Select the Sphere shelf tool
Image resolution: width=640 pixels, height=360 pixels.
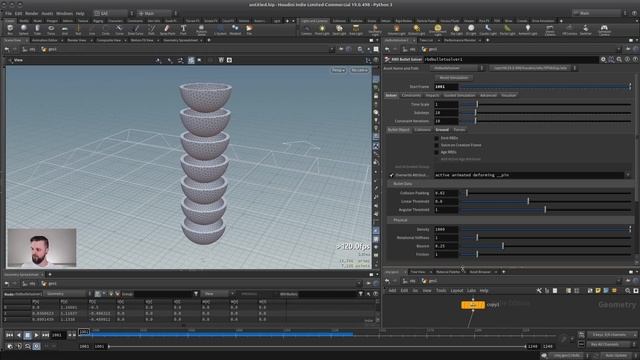(x=24, y=29)
